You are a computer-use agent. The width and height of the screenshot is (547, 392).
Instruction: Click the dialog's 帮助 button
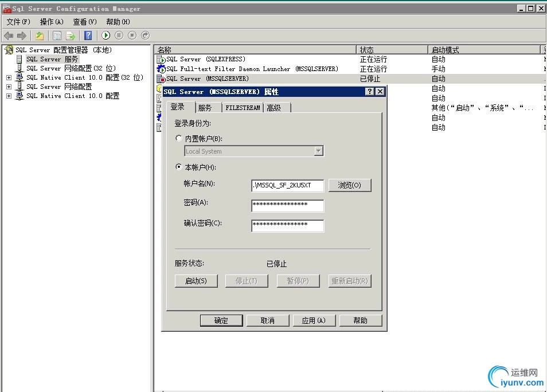point(360,320)
